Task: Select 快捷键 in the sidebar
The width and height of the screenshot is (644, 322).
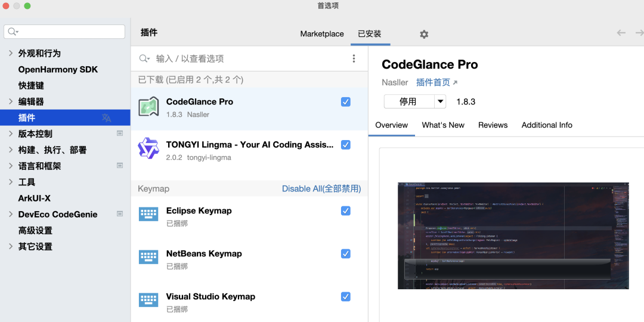Action: click(31, 85)
